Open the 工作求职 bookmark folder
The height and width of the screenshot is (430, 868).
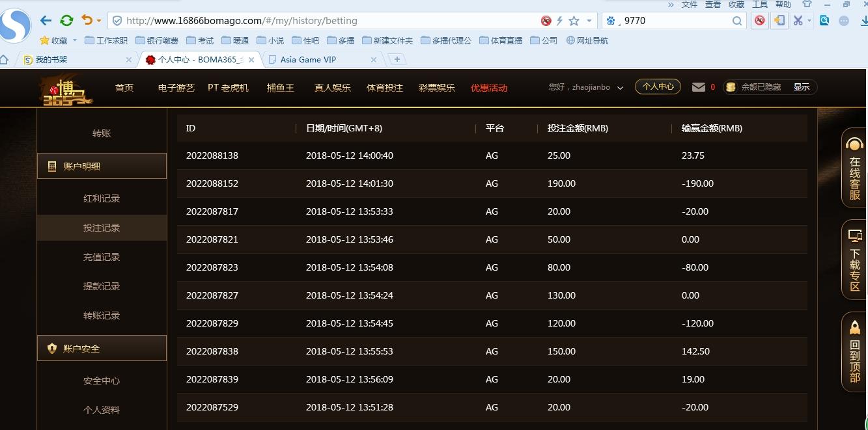tap(106, 40)
